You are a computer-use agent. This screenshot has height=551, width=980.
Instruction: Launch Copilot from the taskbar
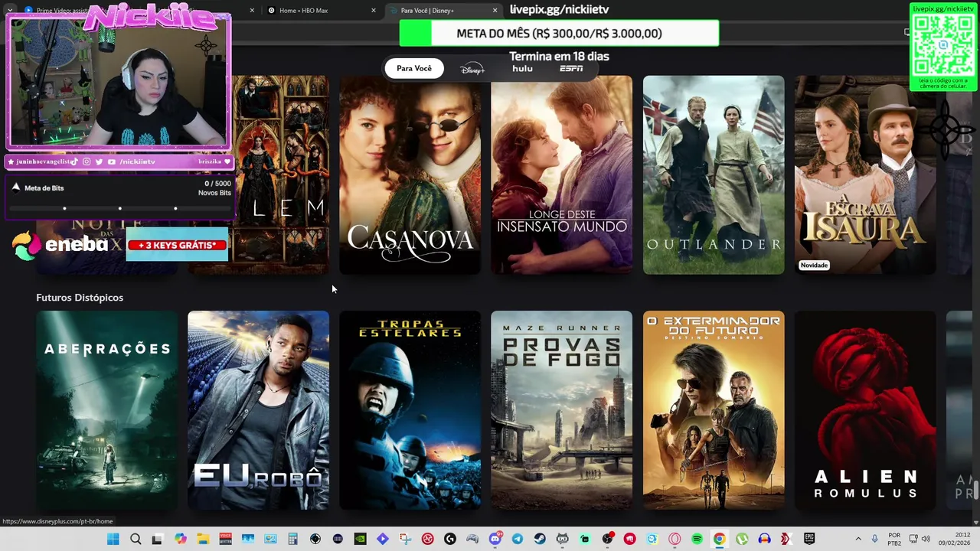[x=181, y=539]
